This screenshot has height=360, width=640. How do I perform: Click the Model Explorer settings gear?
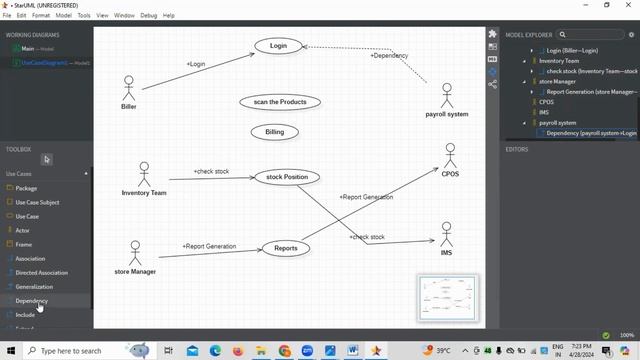point(631,35)
